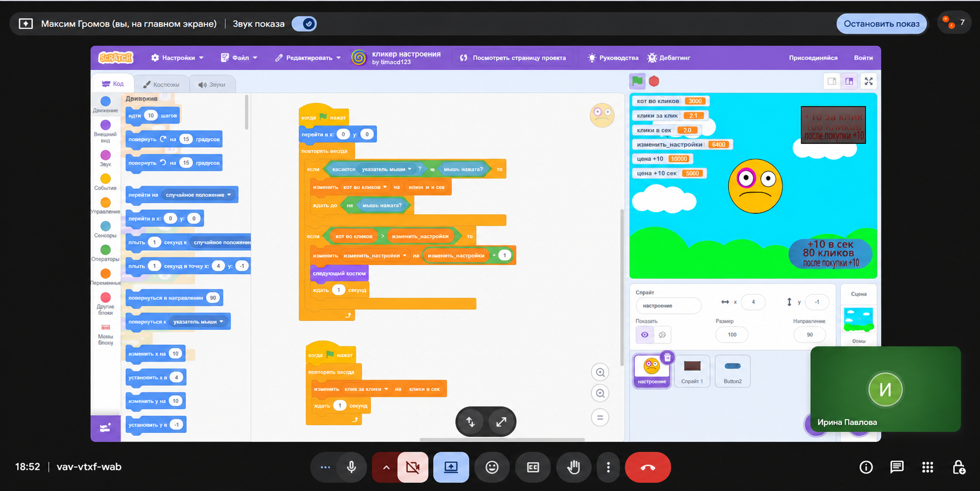This screenshot has height=491, width=980.
Task: Select the Звук block category
Action: [106, 158]
